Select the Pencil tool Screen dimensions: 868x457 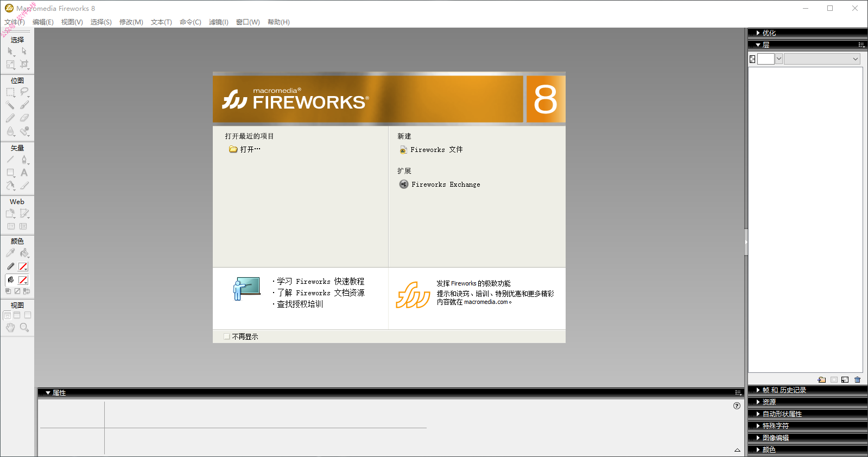click(x=10, y=118)
